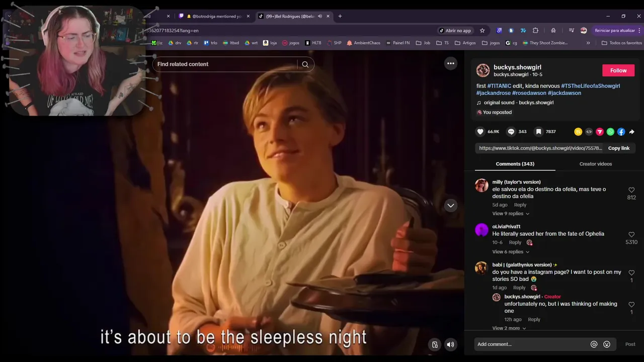Switch to the Creator videos tab
This screenshot has height=362, width=644.
tap(596, 164)
